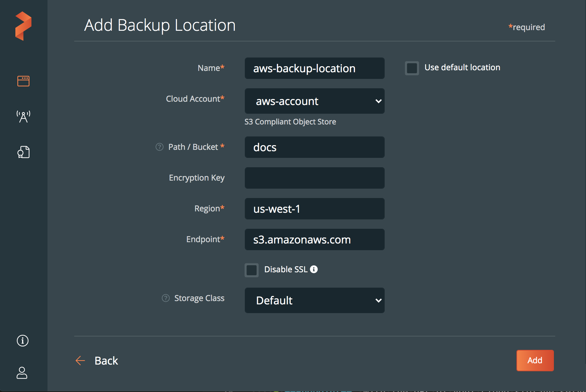Open the Storage Class dropdown
Image resolution: width=586 pixels, height=392 pixels.
(x=314, y=300)
